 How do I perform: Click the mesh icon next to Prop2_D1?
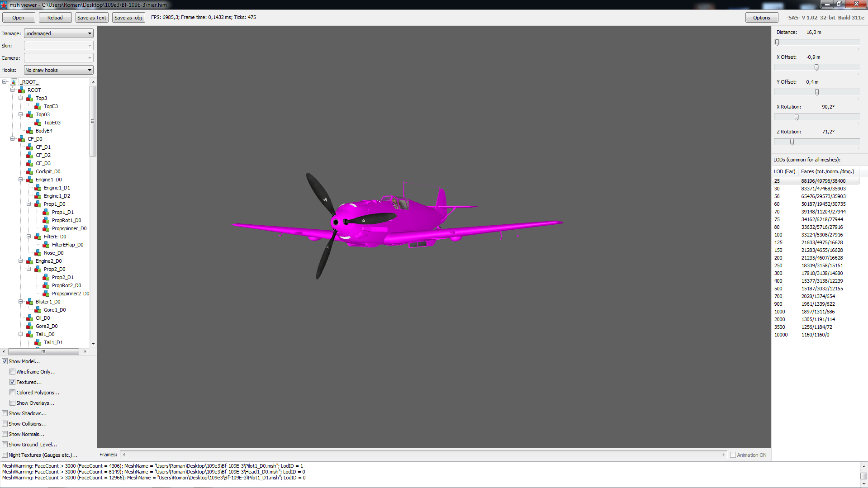(x=46, y=277)
